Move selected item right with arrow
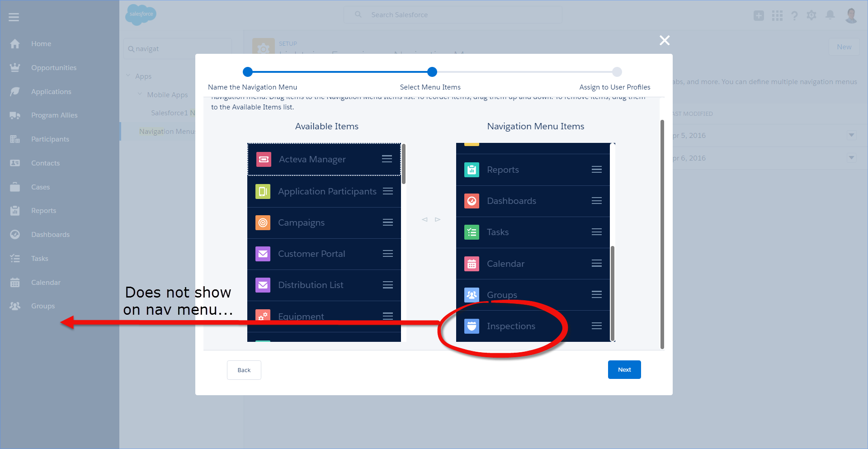 [438, 220]
